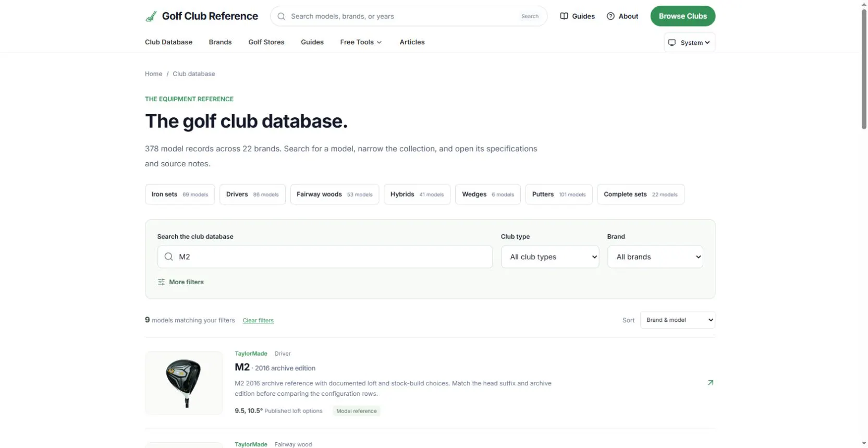Open the All brands dropdown
The width and height of the screenshot is (868, 448).
pos(655,257)
